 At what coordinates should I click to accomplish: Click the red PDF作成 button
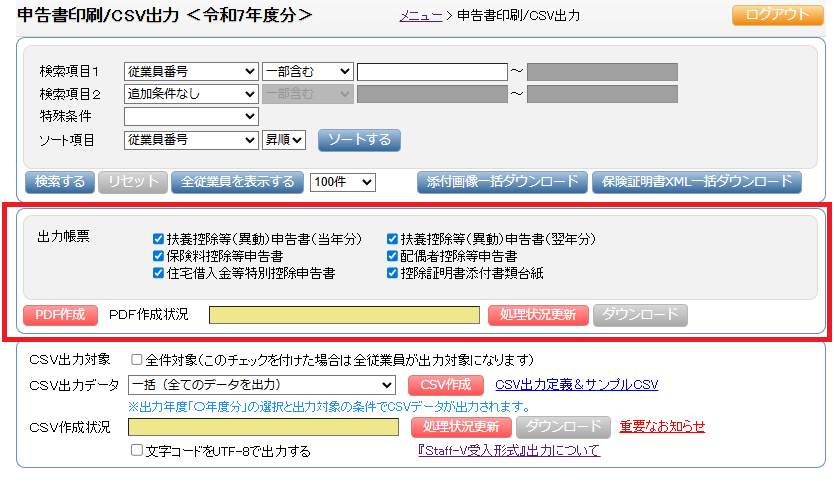click(59, 315)
